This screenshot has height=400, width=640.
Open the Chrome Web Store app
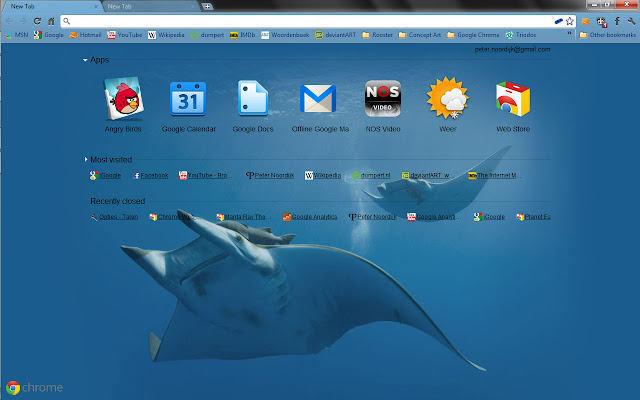pyautogui.click(x=513, y=104)
